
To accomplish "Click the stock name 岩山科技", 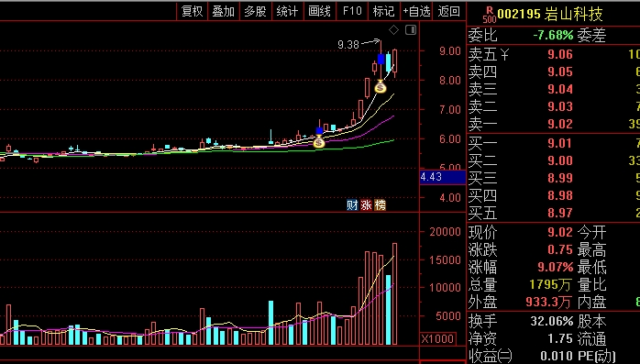I will (573, 15).
